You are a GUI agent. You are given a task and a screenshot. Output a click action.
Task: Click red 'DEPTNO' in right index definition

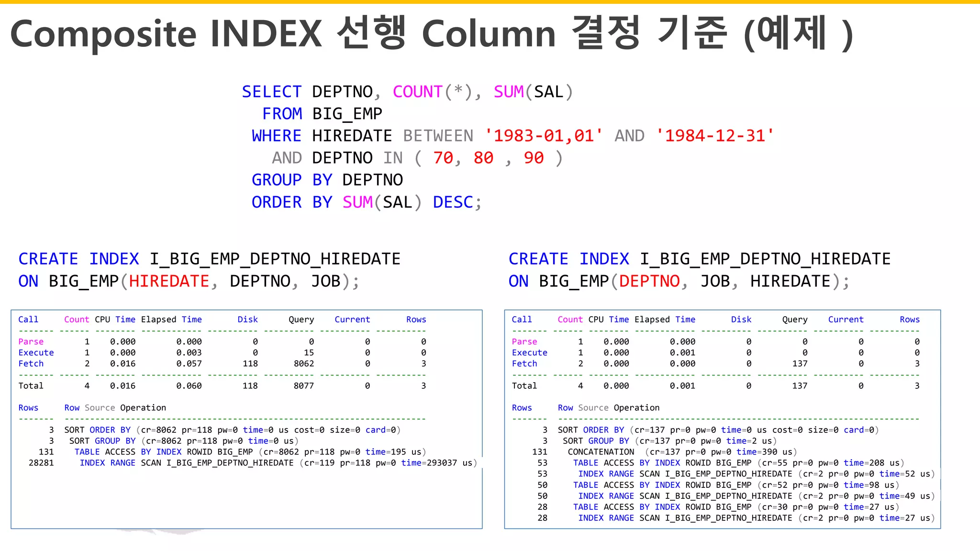[x=649, y=281]
